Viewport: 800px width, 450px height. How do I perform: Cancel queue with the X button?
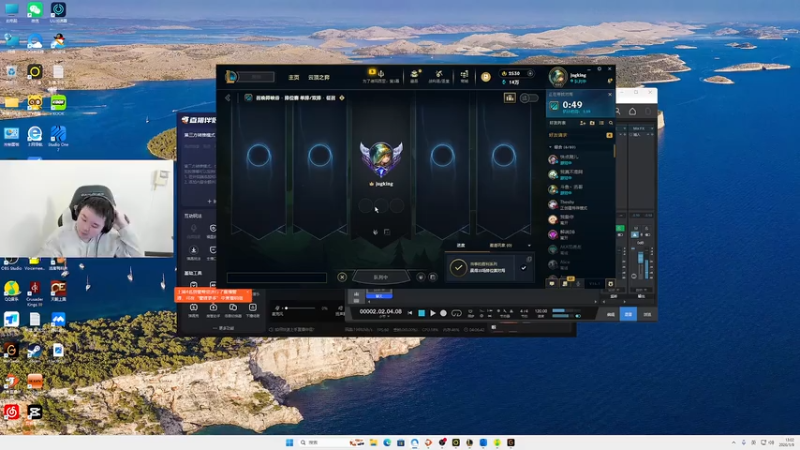tap(342, 277)
